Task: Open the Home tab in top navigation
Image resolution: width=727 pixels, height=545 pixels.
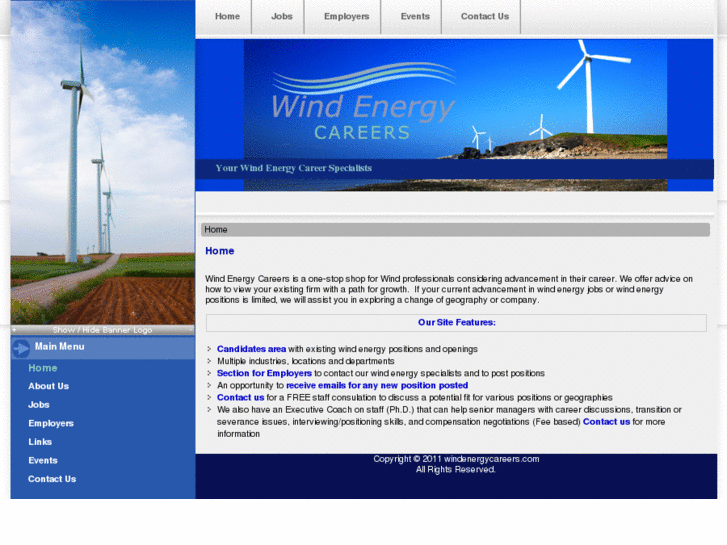Action: (227, 16)
